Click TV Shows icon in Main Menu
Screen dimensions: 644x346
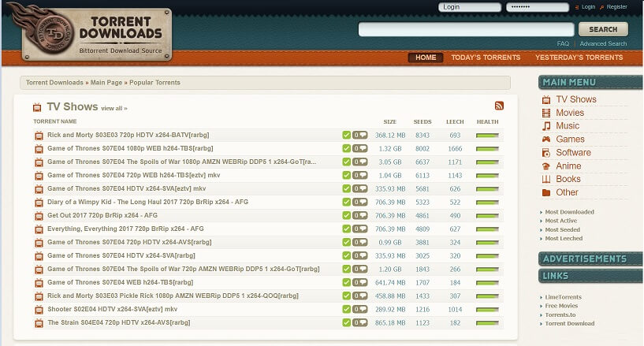click(x=546, y=100)
